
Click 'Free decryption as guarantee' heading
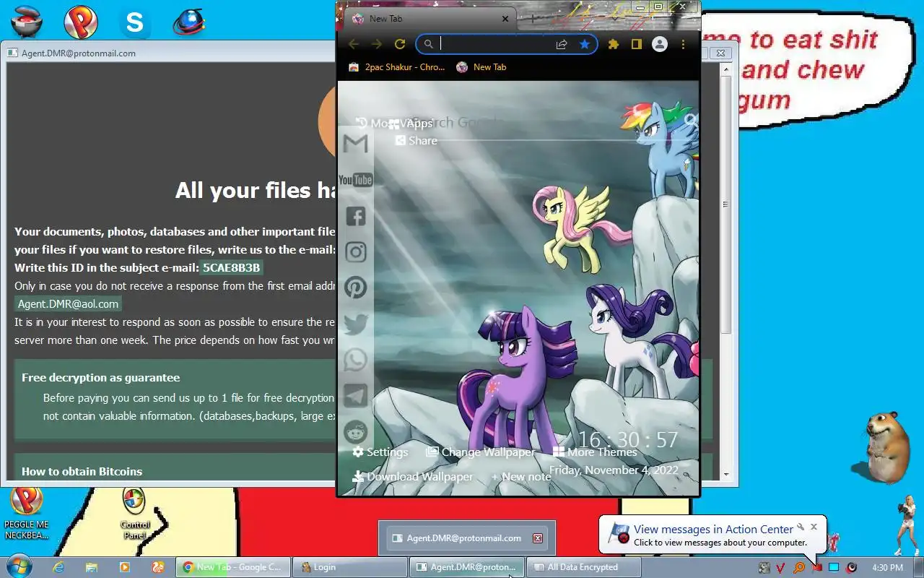tap(100, 377)
